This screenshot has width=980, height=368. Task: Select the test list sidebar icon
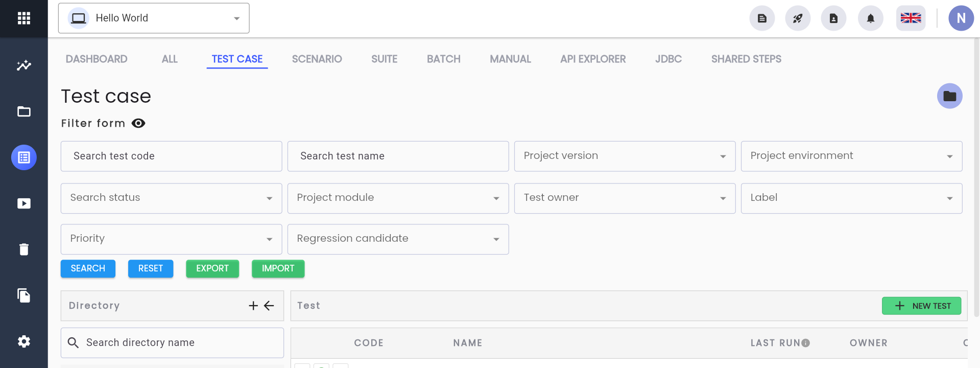(x=24, y=157)
